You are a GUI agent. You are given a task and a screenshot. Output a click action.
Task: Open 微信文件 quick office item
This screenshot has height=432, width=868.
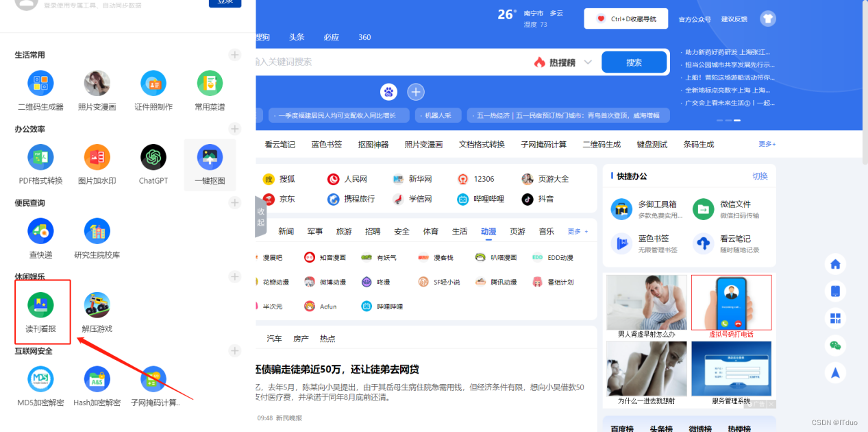click(x=726, y=208)
